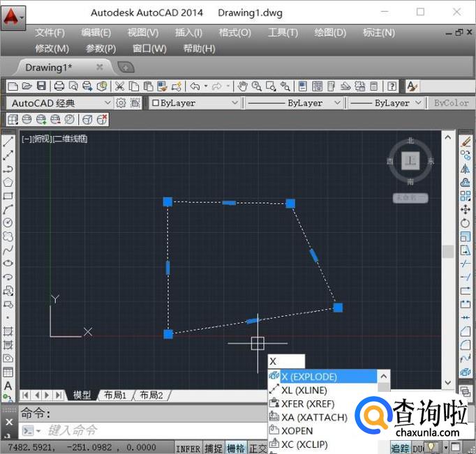The height and width of the screenshot is (454, 476).
Task: Click the new drawing tab plus button
Action: [126, 68]
